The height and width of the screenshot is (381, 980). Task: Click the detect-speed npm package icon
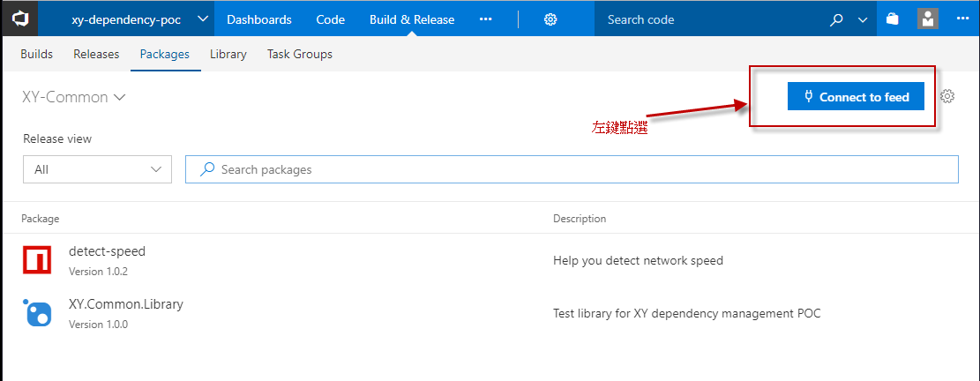click(37, 259)
